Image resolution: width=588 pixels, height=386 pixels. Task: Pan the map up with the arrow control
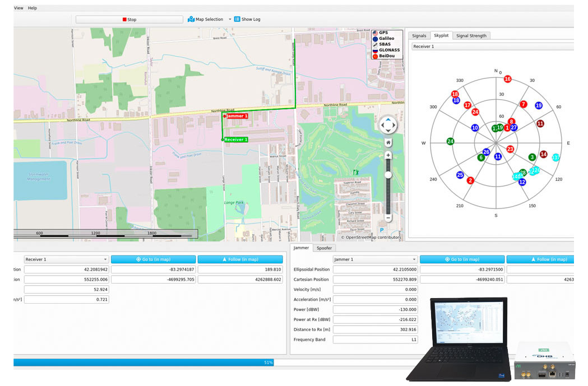[x=388, y=119]
